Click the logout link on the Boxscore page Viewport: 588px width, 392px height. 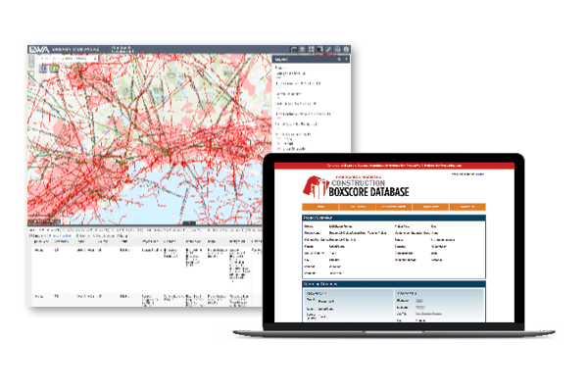tap(479, 174)
